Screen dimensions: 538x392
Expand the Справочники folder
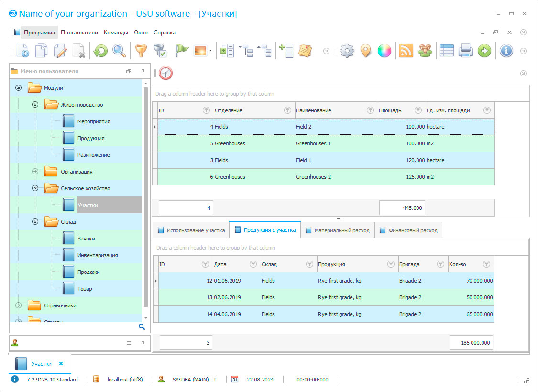pos(19,305)
